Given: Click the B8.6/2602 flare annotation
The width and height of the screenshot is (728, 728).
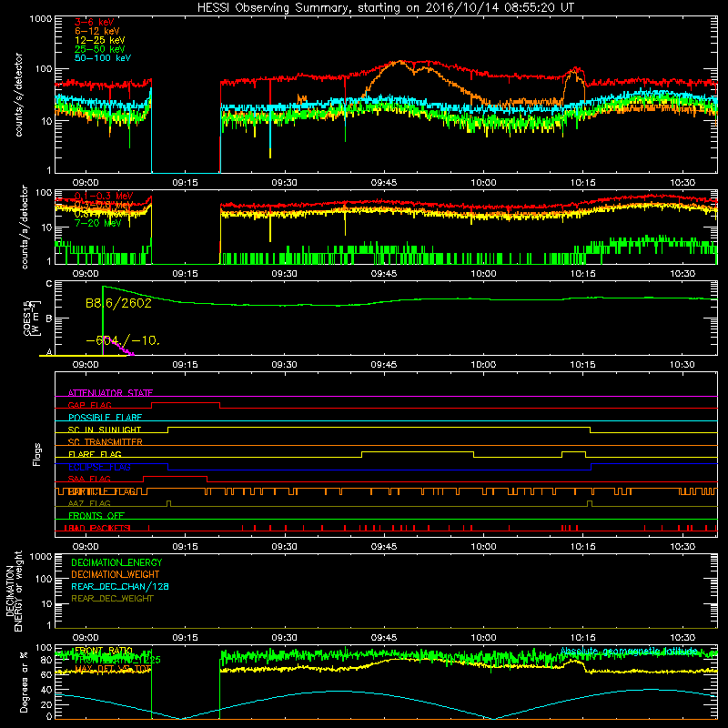Looking at the screenshot, I should click(x=118, y=303).
